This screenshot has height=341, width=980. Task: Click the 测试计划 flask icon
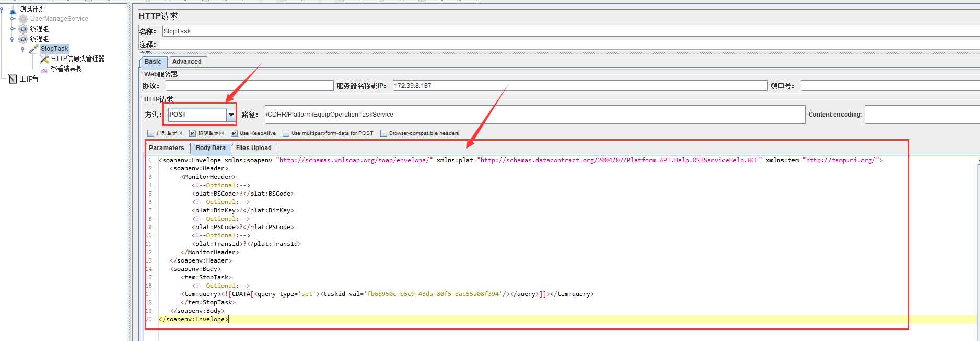tap(13, 9)
